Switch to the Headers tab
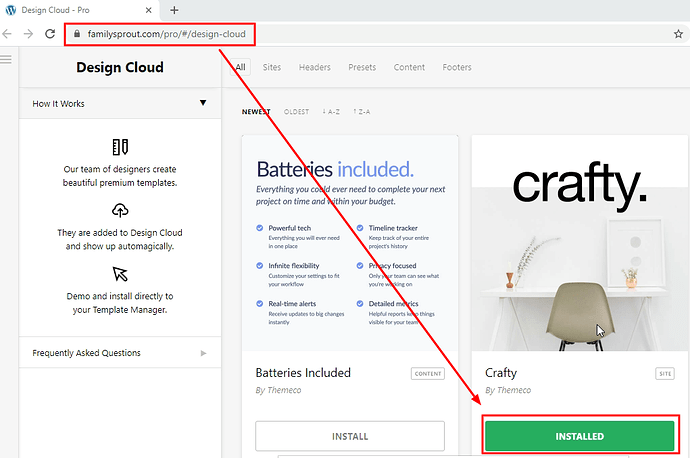 click(315, 67)
